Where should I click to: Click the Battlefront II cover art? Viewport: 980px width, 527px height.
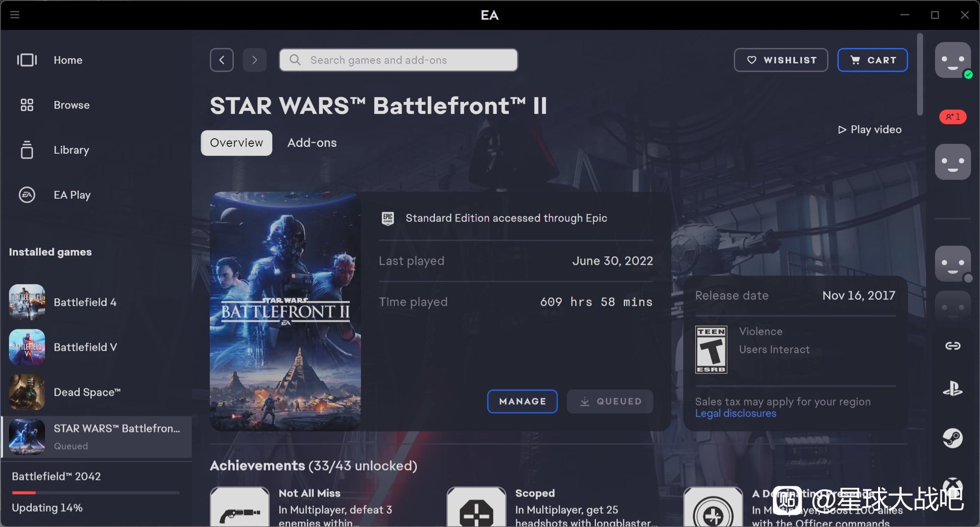tap(285, 311)
